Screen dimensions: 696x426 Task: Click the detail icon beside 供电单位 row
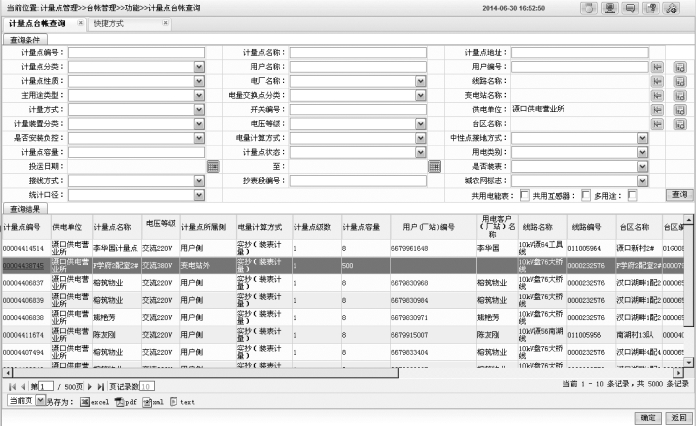680,110
